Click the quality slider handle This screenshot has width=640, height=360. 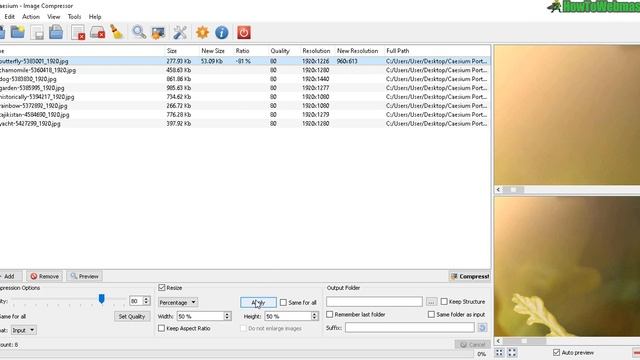click(102, 299)
